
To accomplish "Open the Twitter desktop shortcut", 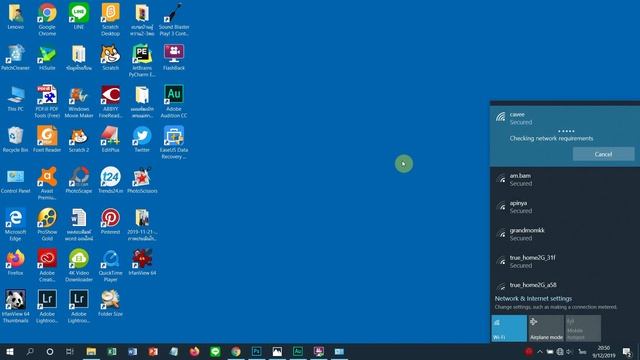I will (x=142, y=139).
